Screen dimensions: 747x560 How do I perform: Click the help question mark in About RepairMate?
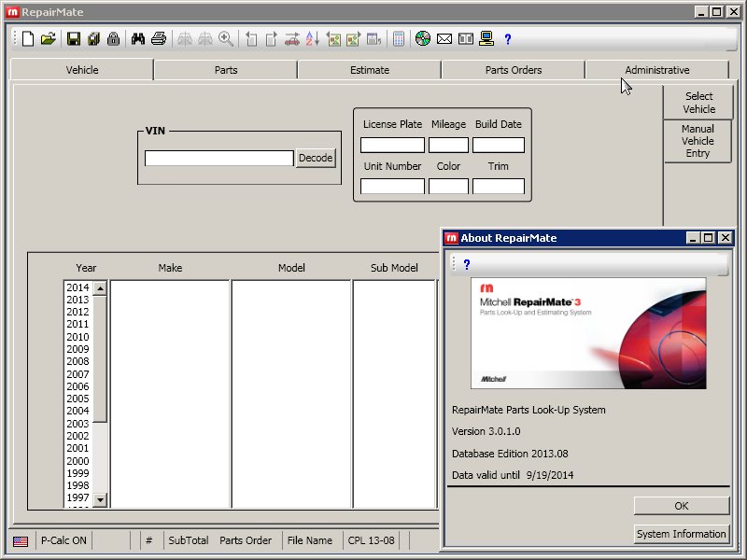click(x=467, y=265)
